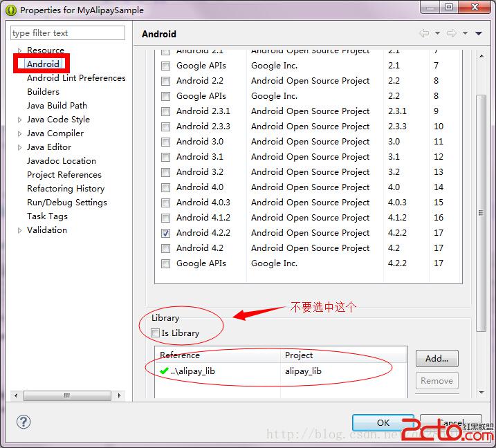Click the right pane scroll up arrow
This screenshot has width=496, height=448.
[481, 56]
